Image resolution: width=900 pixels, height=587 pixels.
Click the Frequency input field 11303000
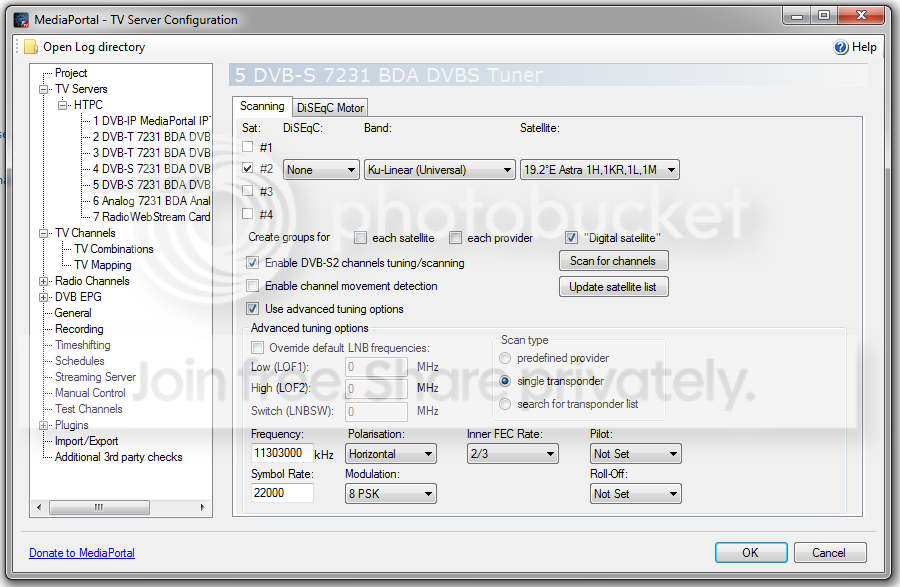click(282, 453)
